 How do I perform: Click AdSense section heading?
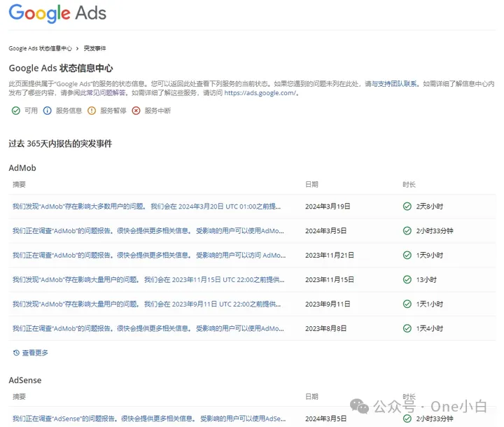25,380
